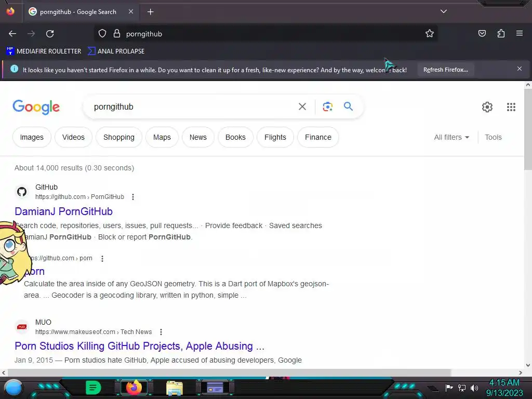Switch to Finance results
Image resolution: width=532 pixels, height=399 pixels.
tap(318, 137)
